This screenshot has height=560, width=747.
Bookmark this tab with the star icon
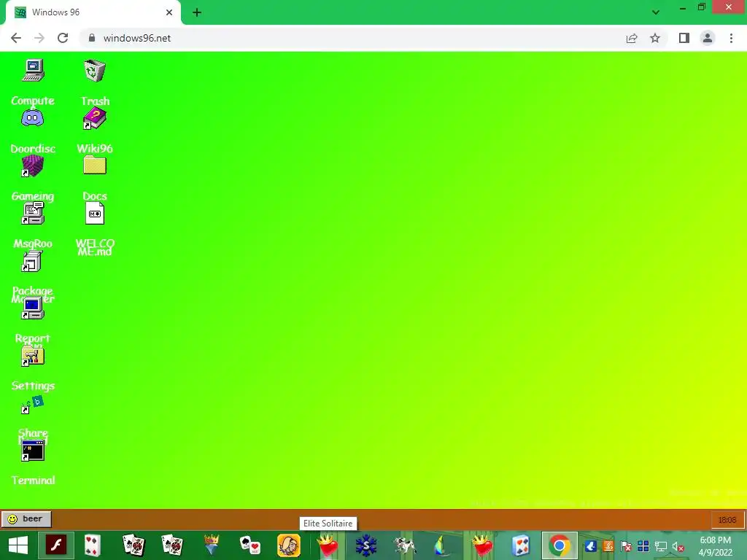point(655,38)
